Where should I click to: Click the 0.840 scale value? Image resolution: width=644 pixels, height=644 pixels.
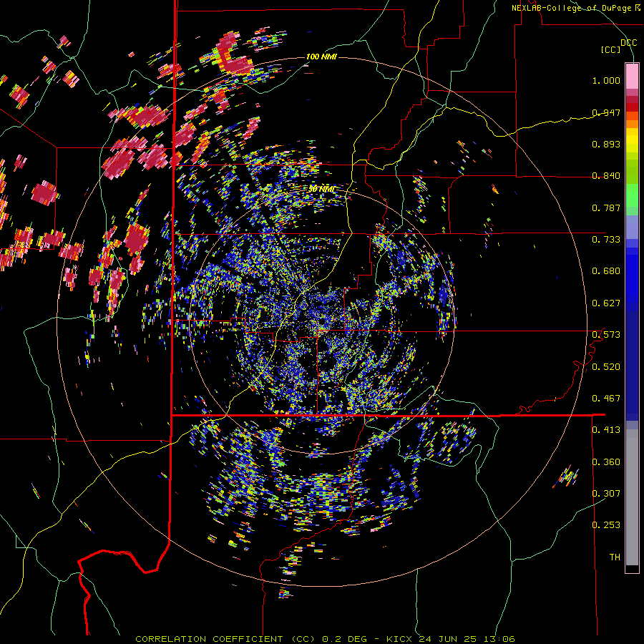606,176
